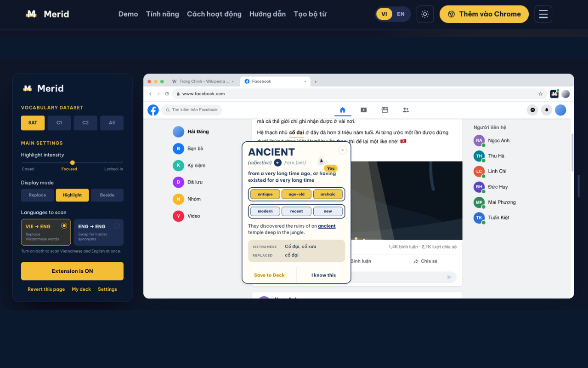Select the C2 vocabulary dataset
This screenshot has width=588, height=368.
(x=85, y=123)
